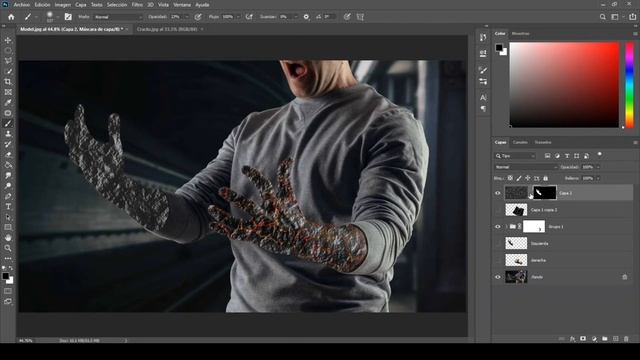Hide the Fondo layer
This screenshot has height=360, width=640.
pyautogui.click(x=498, y=277)
